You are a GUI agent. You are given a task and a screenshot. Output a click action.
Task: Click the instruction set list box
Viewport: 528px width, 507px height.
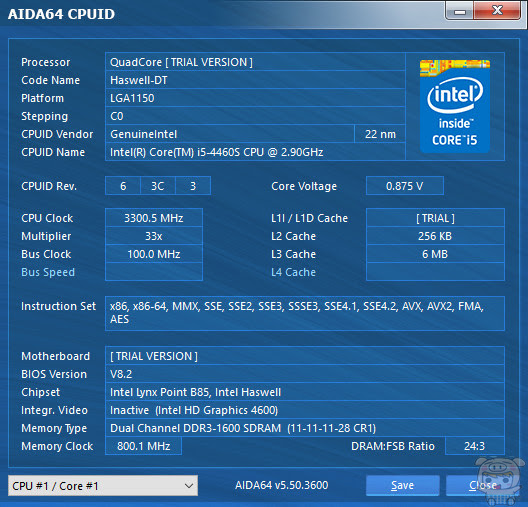(305, 313)
